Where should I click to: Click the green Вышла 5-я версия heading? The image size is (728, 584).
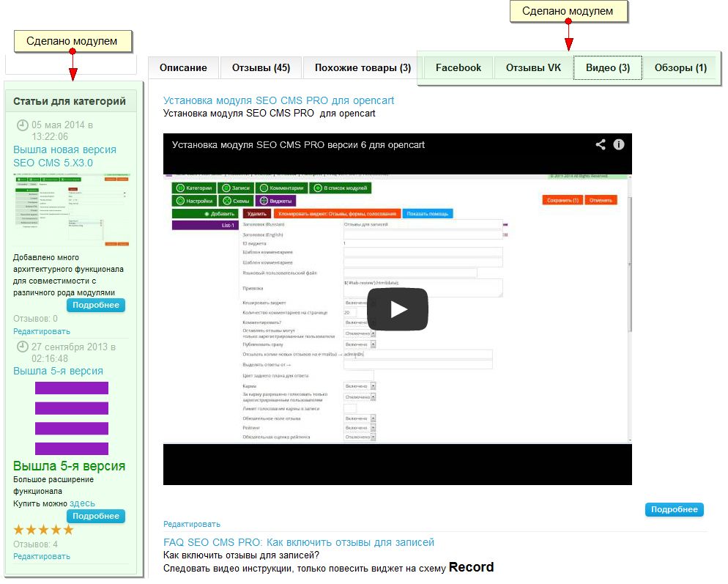[x=69, y=466]
